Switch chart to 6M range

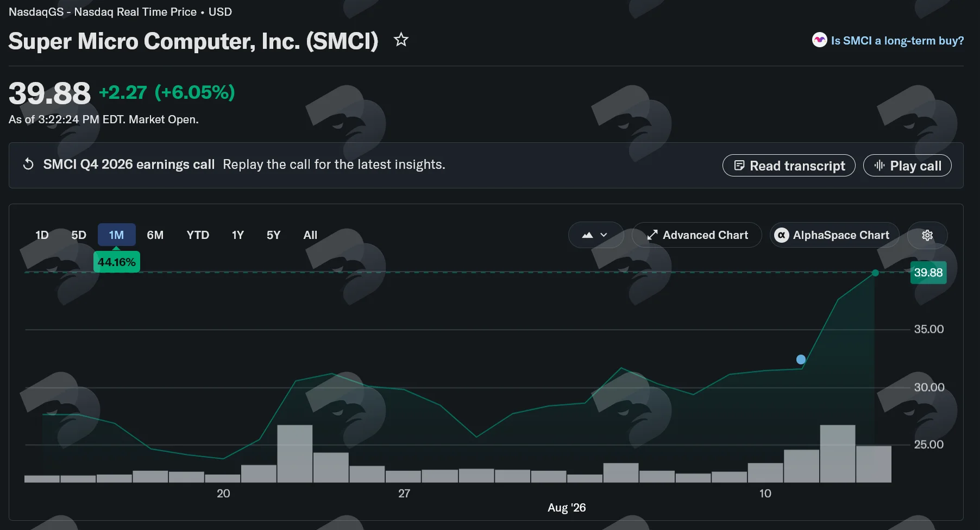coord(155,235)
